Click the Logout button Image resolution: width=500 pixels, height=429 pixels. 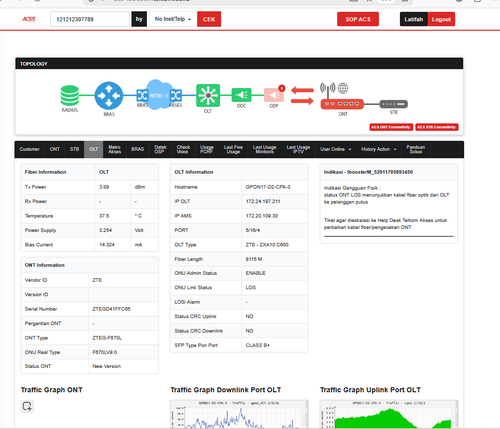pos(441,19)
